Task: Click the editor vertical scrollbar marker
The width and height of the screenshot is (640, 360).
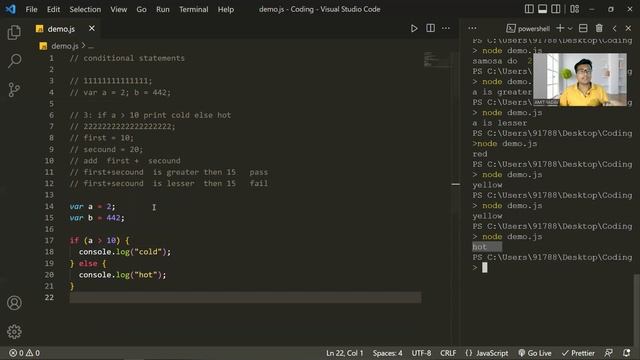Action: click(456, 184)
